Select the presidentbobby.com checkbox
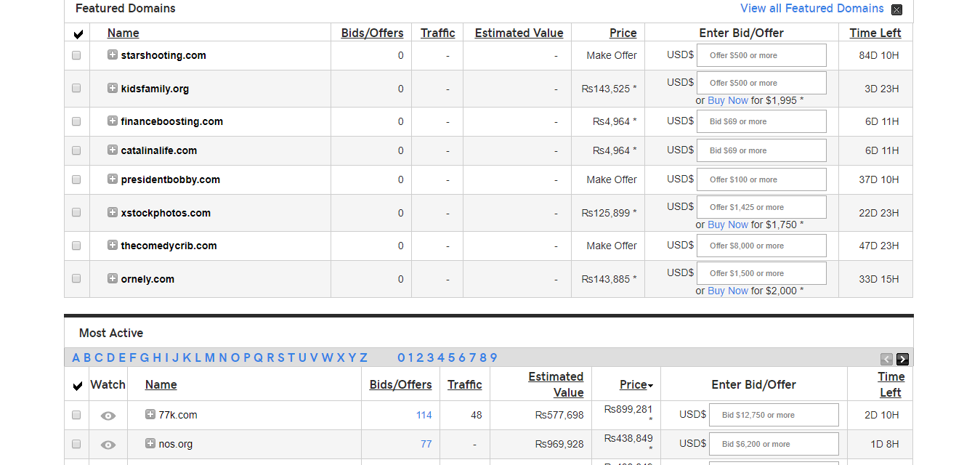 click(76, 179)
